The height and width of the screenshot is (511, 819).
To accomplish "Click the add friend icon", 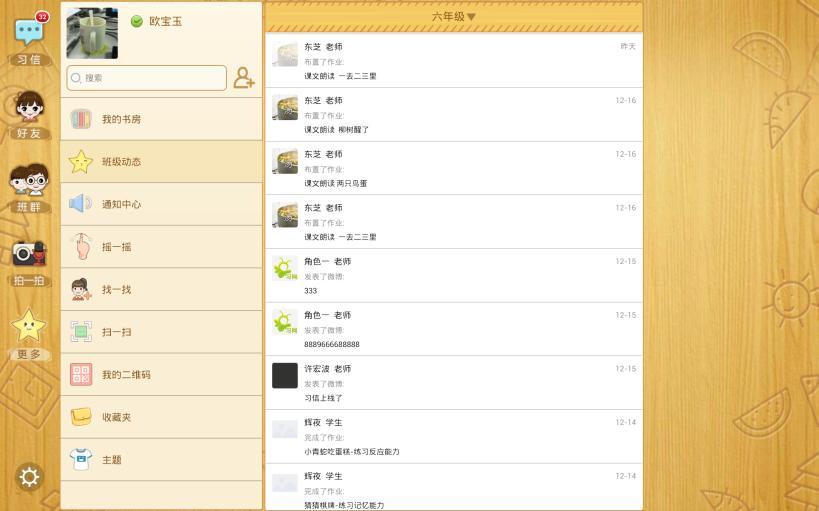I will coord(244,78).
